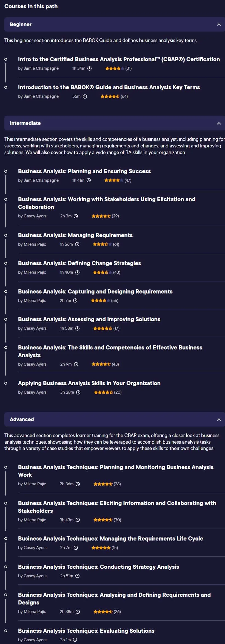Click clock icon next to 1h 34m duration

pyautogui.click(x=89, y=68)
